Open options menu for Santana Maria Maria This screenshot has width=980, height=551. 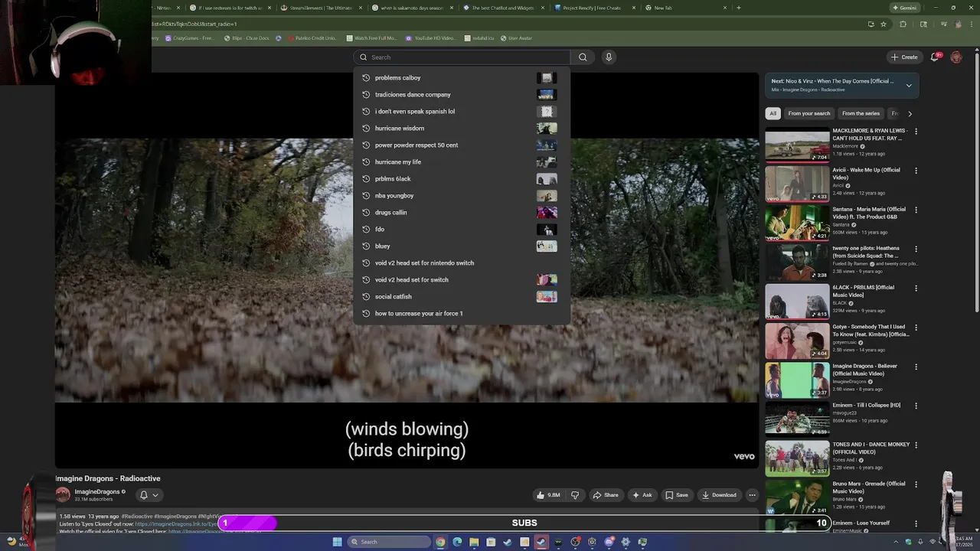coord(916,209)
